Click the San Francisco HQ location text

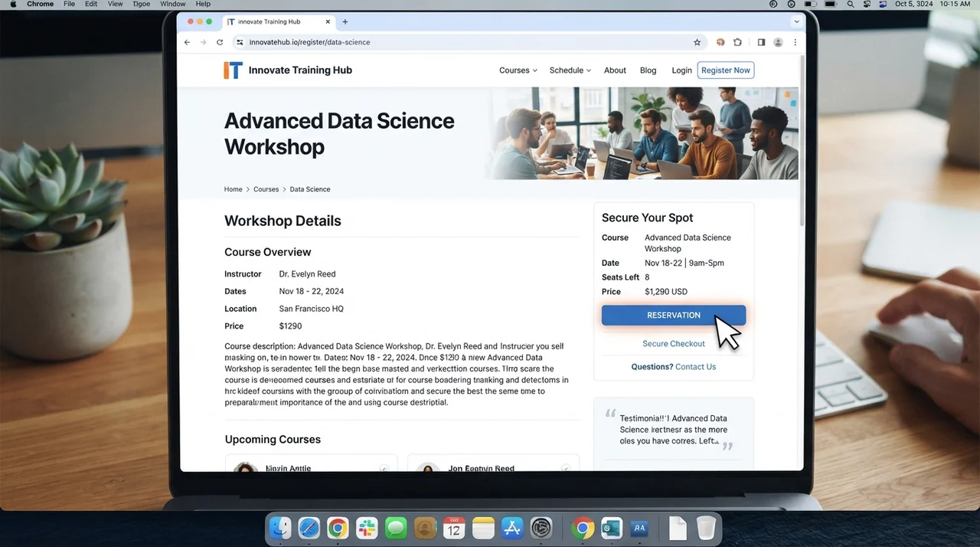(x=311, y=309)
